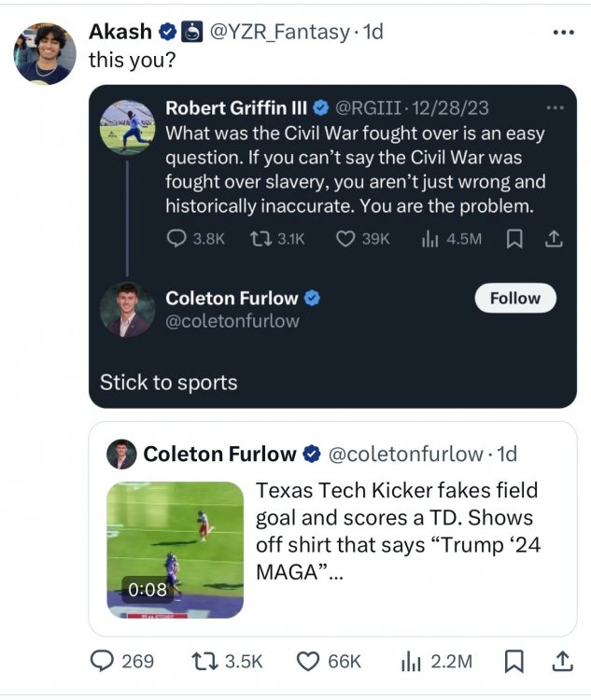Open three-dot menu on Robert Griffin III tweet
This screenshot has height=700, width=591.
[x=556, y=108]
